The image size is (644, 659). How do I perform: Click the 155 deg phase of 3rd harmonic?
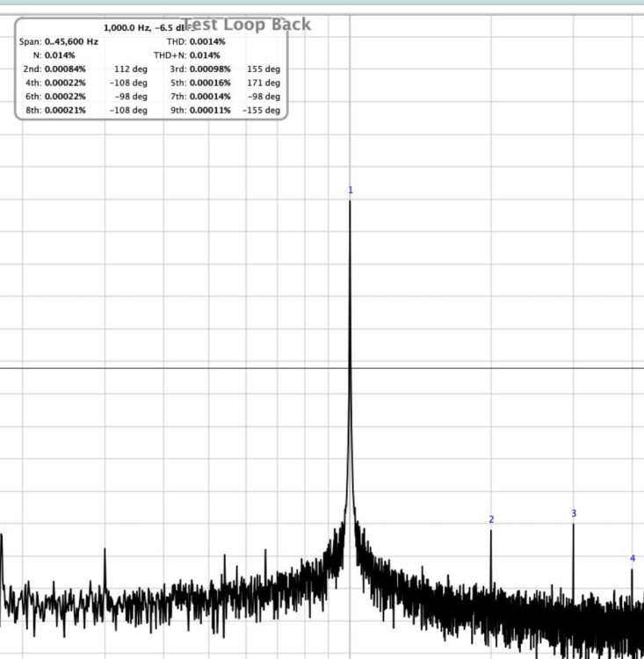click(x=264, y=69)
